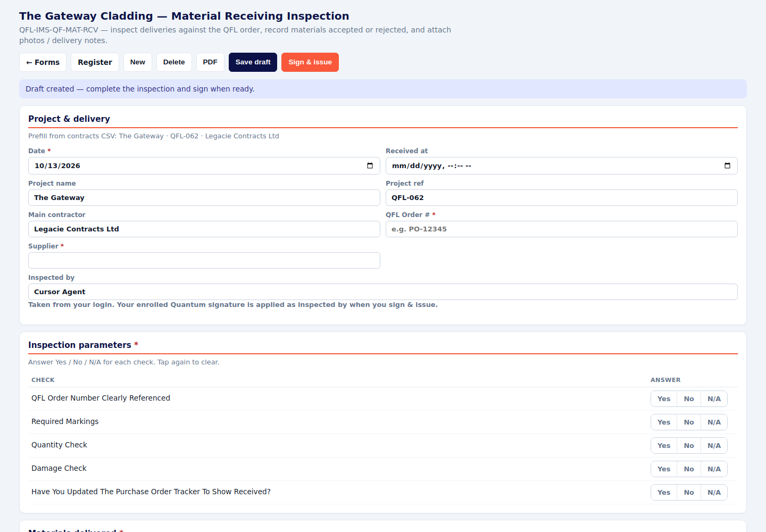Image resolution: width=766 pixels, height=532 pixels.
Task: Choose Yes for Damage Check
Action: [664, 469]
